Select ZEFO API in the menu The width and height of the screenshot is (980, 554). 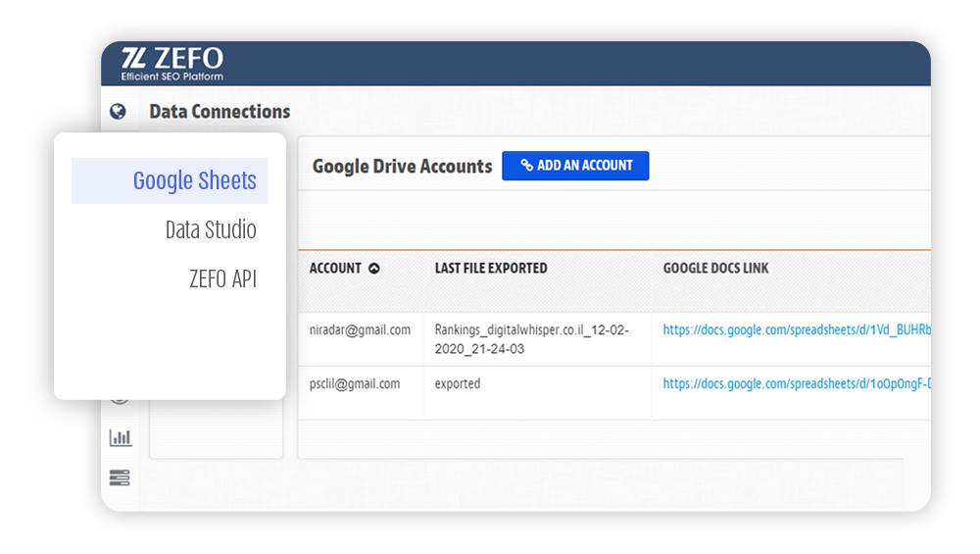(223, 278)
